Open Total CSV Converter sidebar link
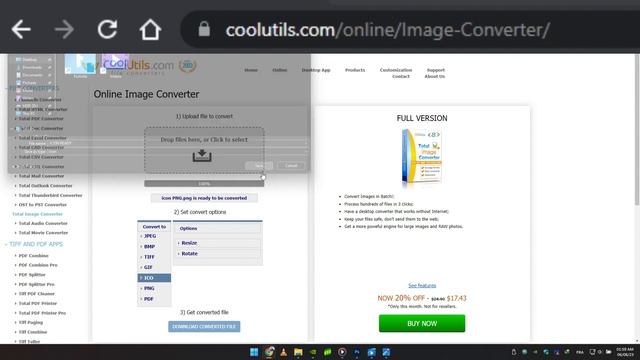The image size is (640, 360). coord(41,157)
